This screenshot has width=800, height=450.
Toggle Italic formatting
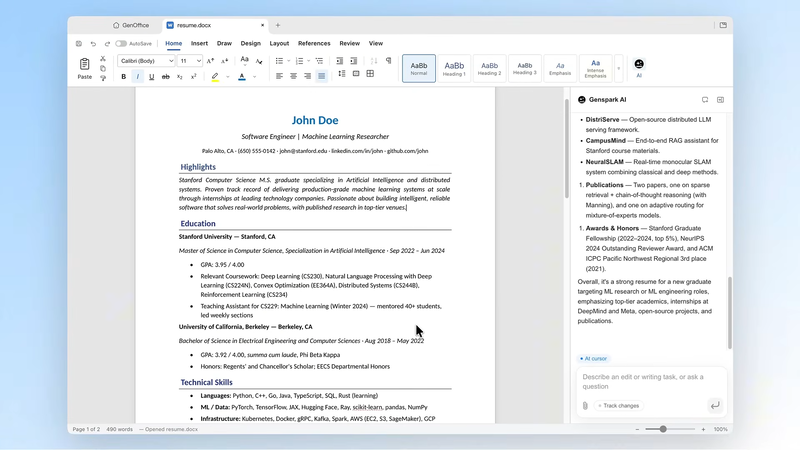point(137,77)
